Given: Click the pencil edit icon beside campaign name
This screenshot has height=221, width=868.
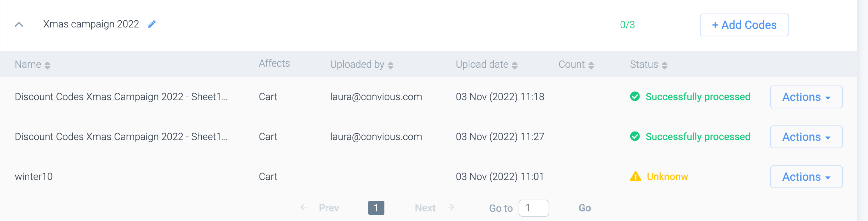Looking at the screenshot, I should click(152, 24).
